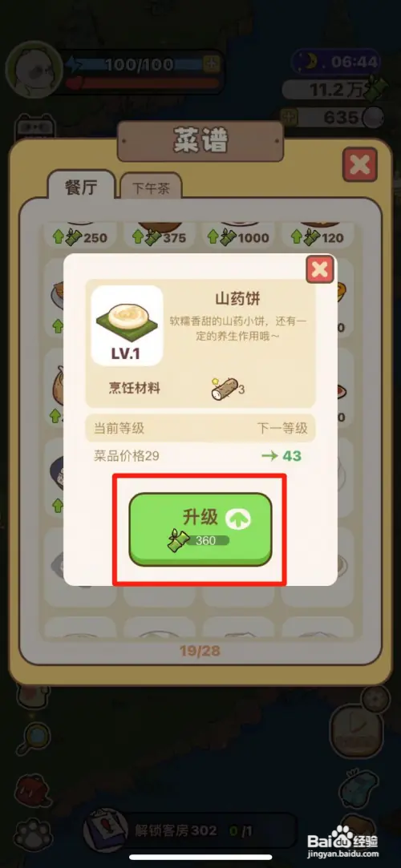Tap the white upward arrow on 升级

click(x=237, y=519)
